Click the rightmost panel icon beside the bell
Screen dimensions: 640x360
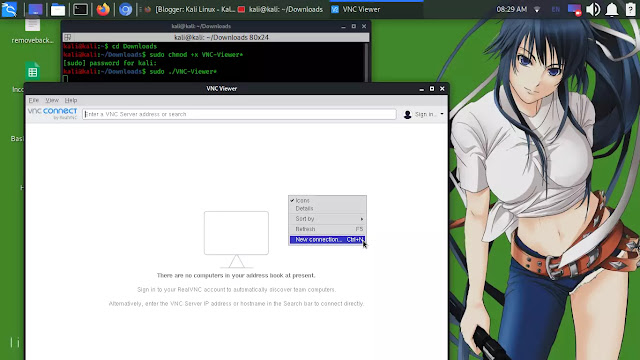tap(631, 9)
